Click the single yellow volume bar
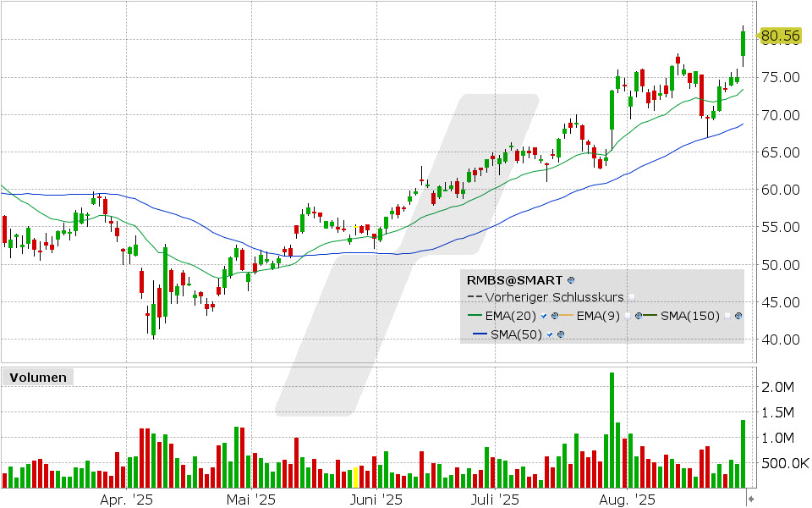The width and height of the screenshot is (812, 508). pyautogui.click(x=355, y=478)
